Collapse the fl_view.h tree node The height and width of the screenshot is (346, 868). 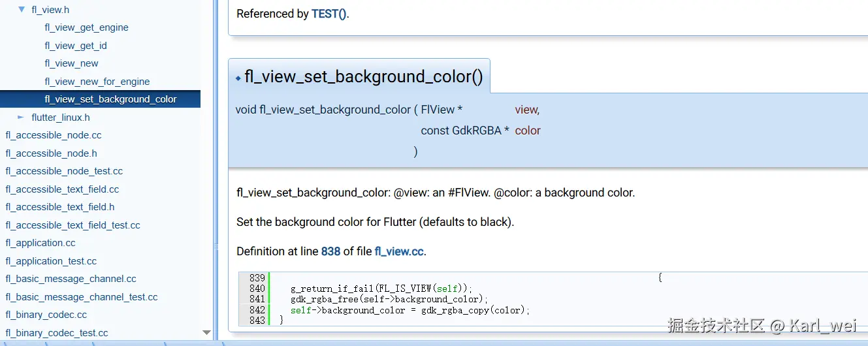[x=22, y=10]
